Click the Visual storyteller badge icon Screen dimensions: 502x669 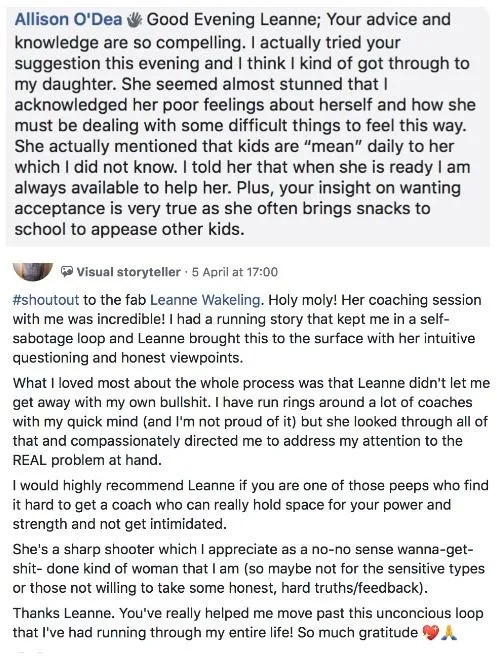[67, 272]
